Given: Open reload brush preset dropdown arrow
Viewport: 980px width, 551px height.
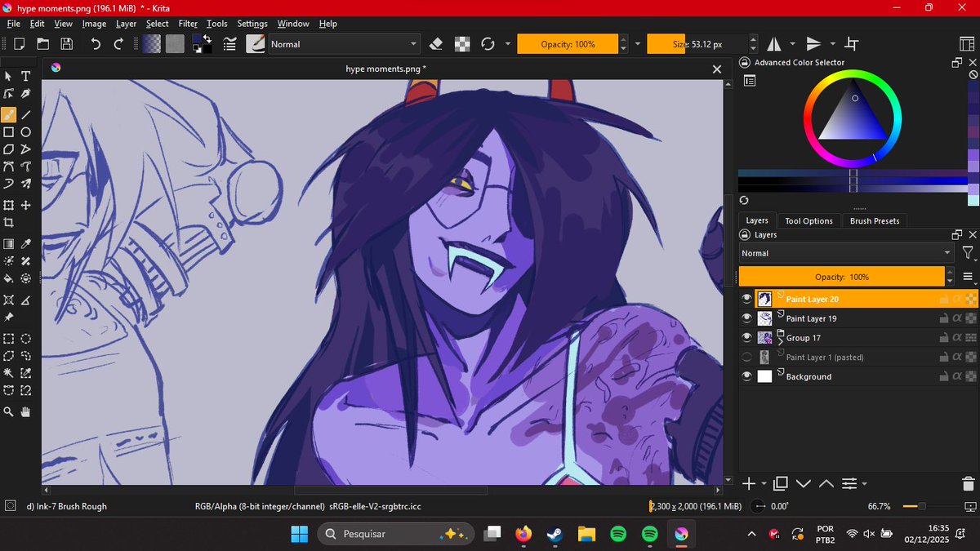Looking at the screenshot, I should pyautogui.click(x=508, y=44).
